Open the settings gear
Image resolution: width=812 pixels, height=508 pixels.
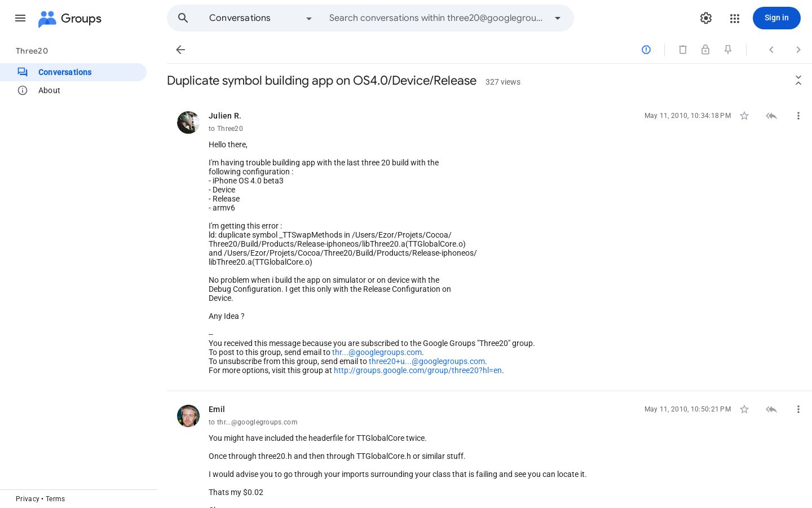click(706, 18)
